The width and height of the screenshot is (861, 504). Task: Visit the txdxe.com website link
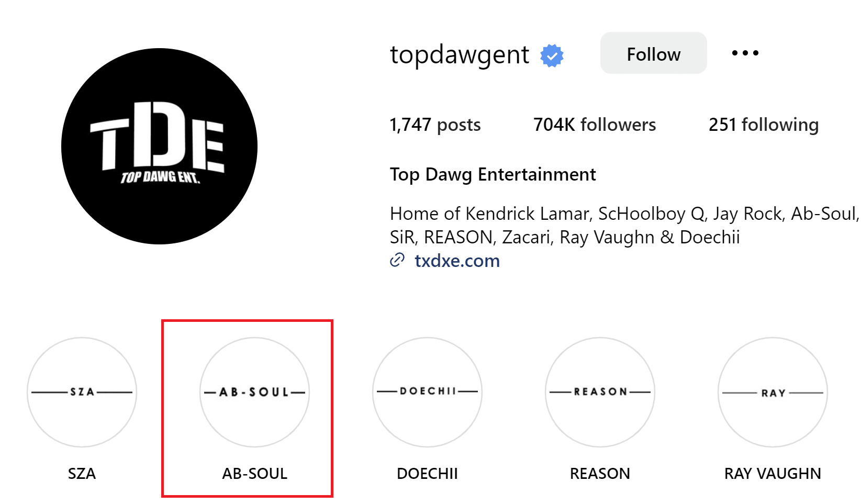pyautogui.click(x=457, y=261)
